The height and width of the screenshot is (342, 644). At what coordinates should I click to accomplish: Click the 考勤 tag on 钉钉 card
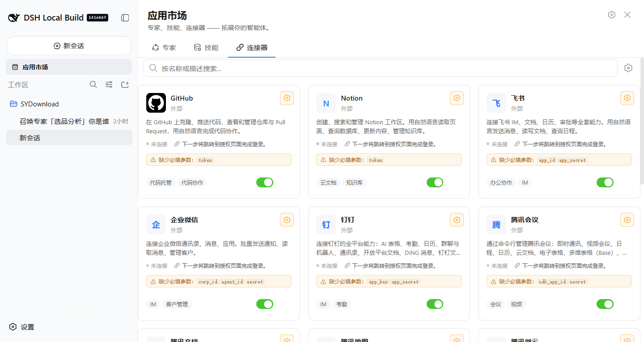pyautogui.click(x=342, y=304)
